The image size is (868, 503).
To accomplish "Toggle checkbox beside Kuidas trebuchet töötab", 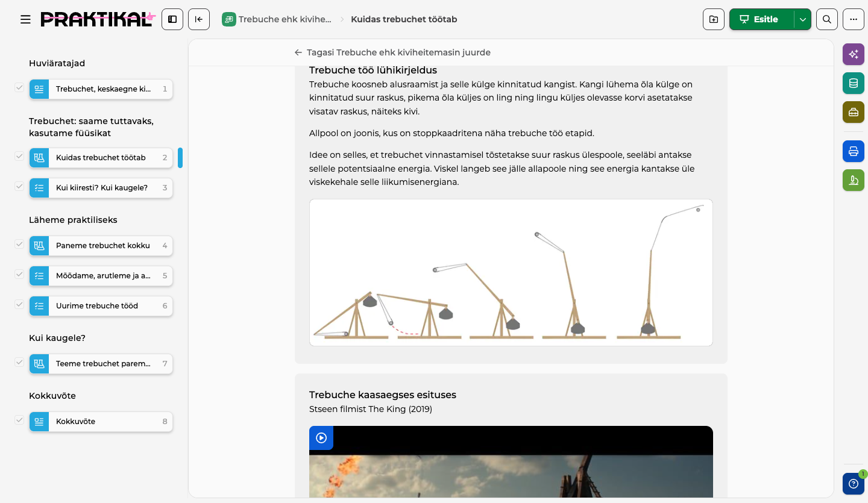I will point(19,156).
